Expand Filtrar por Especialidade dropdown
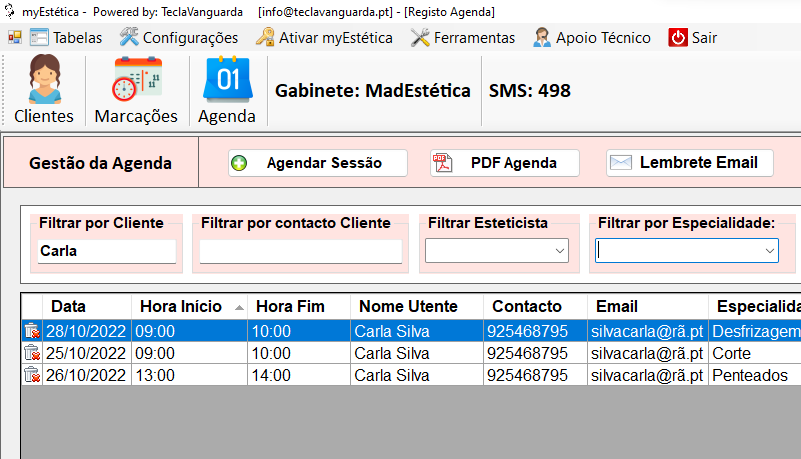This screenshot has height=459, width=801. [768, 252]
